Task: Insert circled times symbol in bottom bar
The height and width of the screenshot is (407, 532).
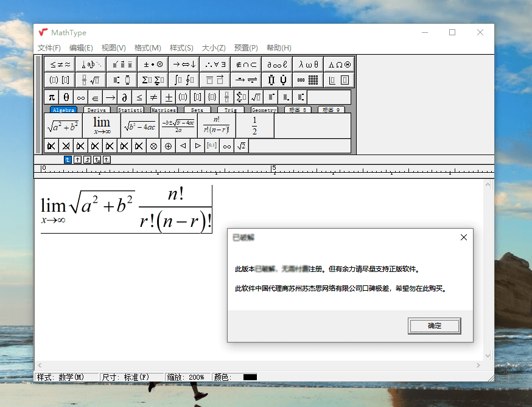Action: coord(154,146)
